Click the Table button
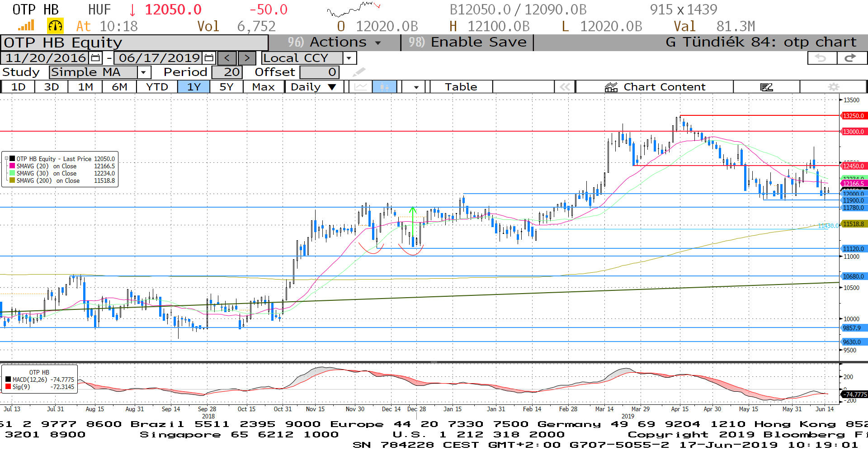 (x=461, y=87)
